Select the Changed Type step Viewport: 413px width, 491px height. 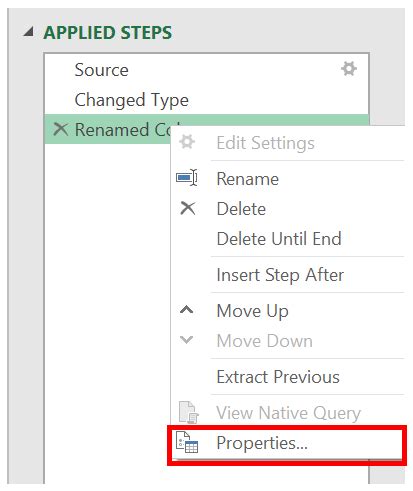pos(206,100)
